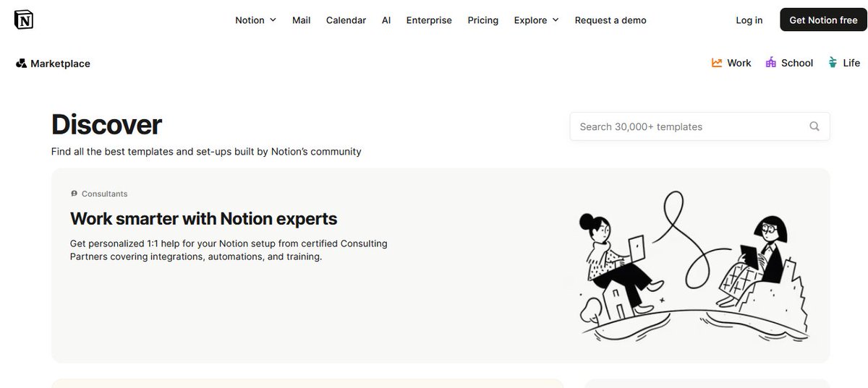Open the Mail menu item
Viewport: 868px width, 388px height.
click(302, 20)
